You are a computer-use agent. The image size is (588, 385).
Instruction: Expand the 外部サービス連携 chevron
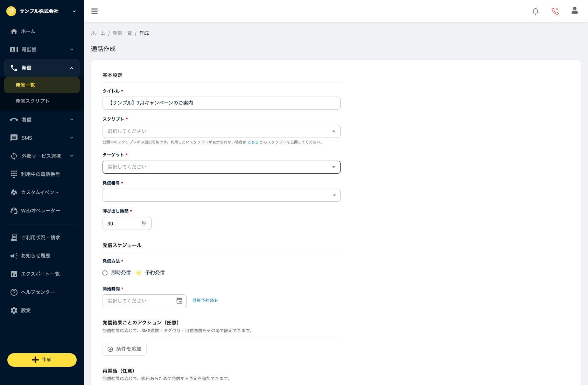click(x=72, y=156)
